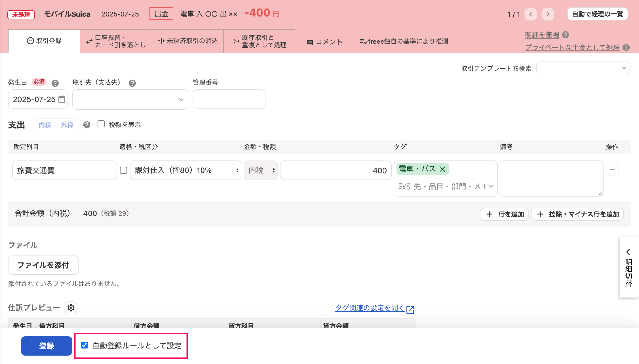The width and height of the screenshot is (639, 364).
Task: Click help icon next to 発生日
Action: [x=55, y=83]
